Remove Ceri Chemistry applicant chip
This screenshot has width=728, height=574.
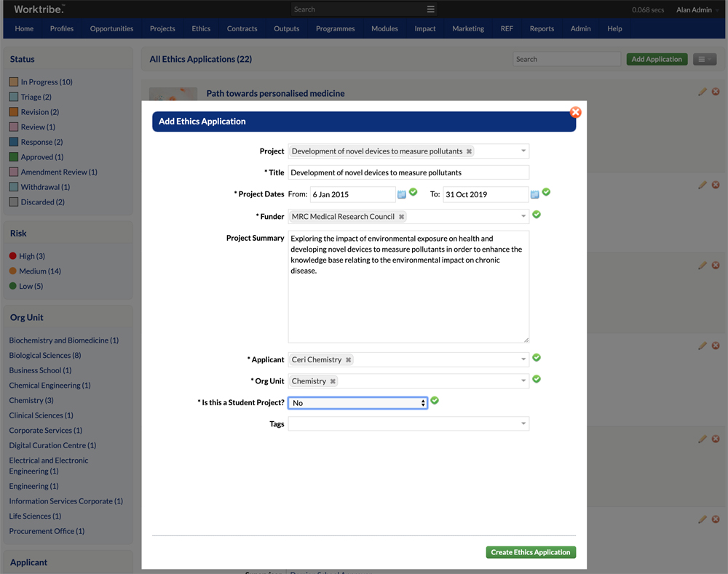348,359
